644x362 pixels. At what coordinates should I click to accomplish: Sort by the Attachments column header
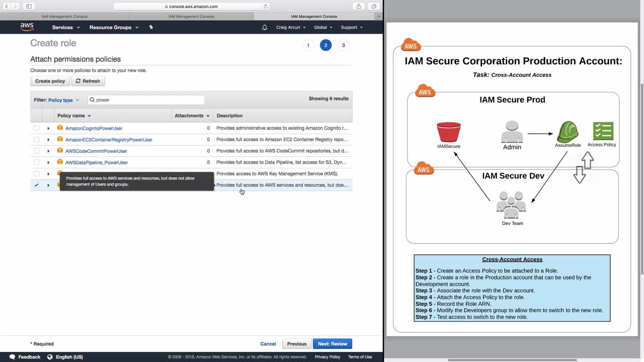tap(192, 116)
